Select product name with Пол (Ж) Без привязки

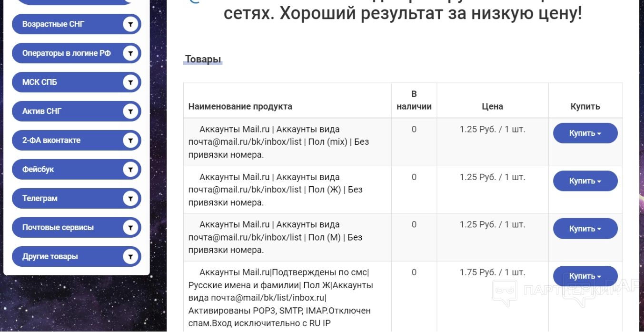[275, 190]
